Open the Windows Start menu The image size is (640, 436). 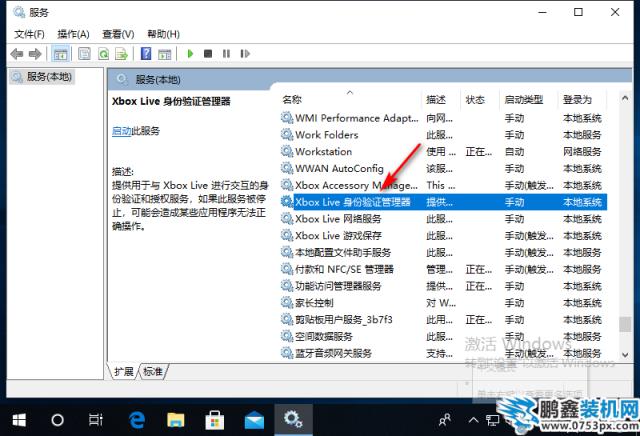19,420
